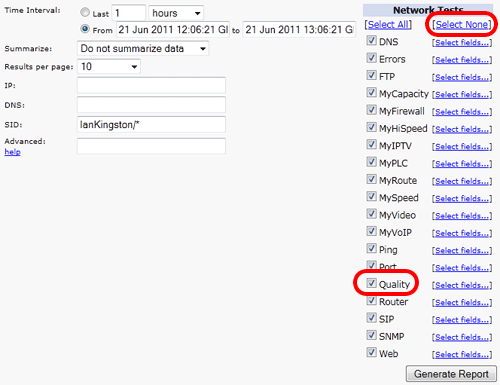Screen dimensions: 500x385
Task: Focus the Advanced input field
Action: pos(151,146)
